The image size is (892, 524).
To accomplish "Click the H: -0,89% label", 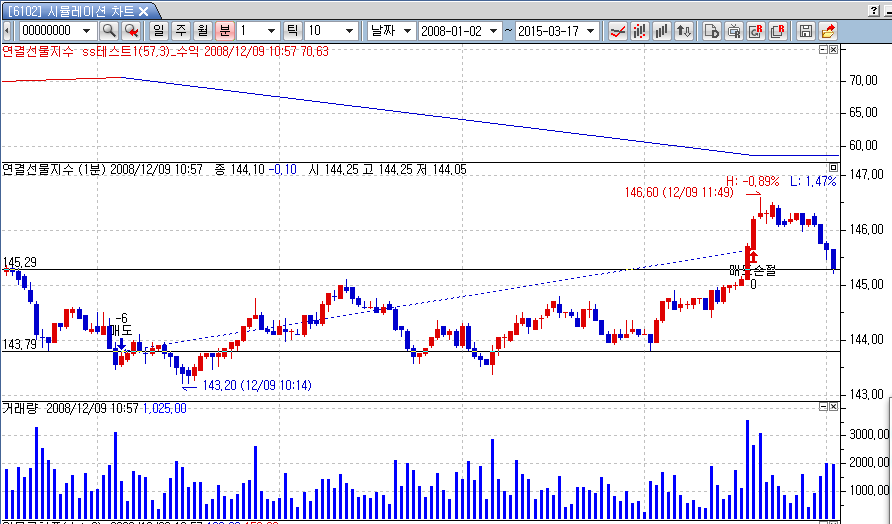I will [x=753, y=181].
